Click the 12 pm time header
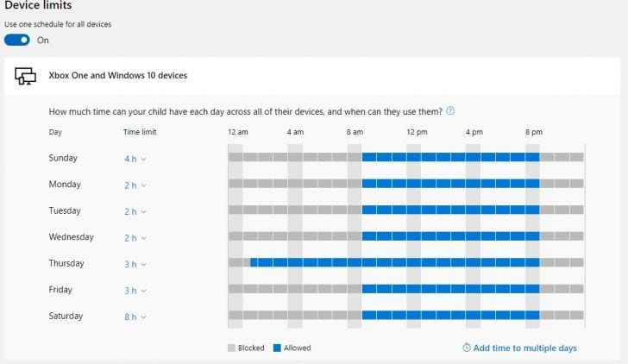The height and width of the screenshot is (364, 628). [x=417, y=132]
